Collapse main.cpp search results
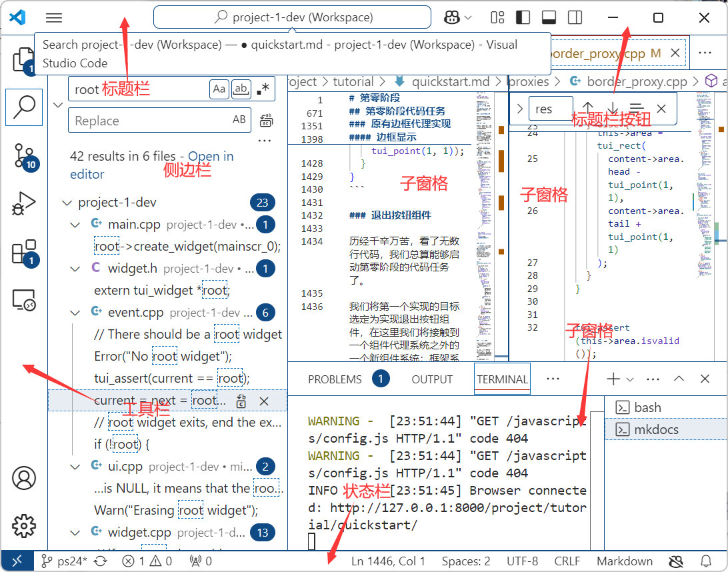This screenshot has width=728, height=572. point(75,225)
